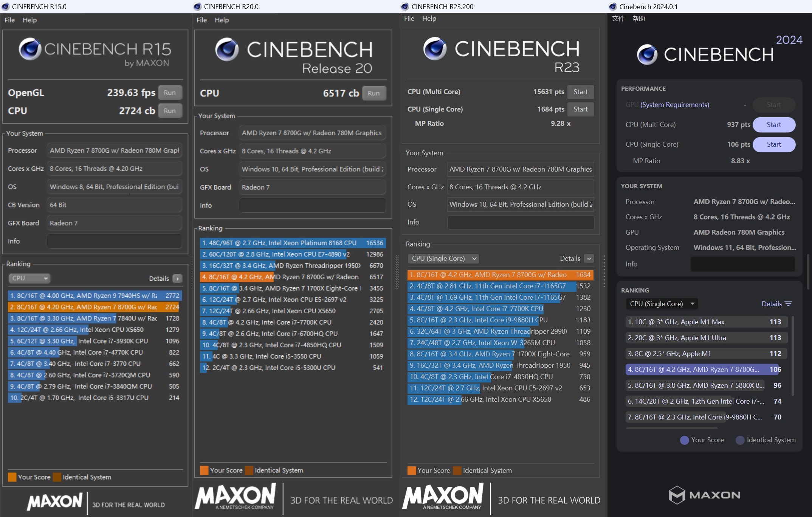Screen dimensions: 812x517
Task: Select the Ryzen 7 5800X row in Cinebench 2024
Action: tap(706, 385)
